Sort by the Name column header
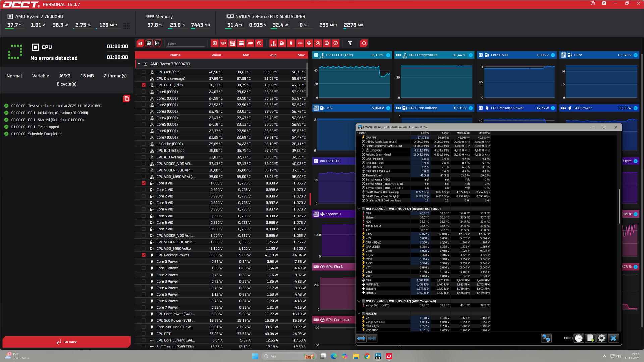644x362 pixels. [175, 55]
